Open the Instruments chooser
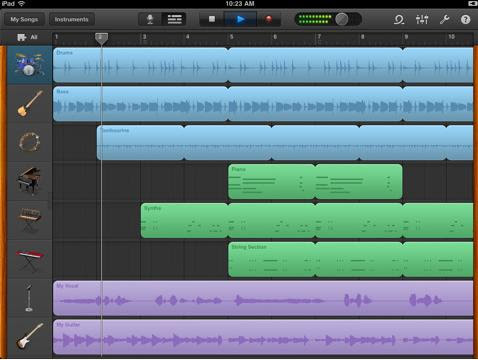The width and height of the screenshot is (478, 360). tap(72, 19)
